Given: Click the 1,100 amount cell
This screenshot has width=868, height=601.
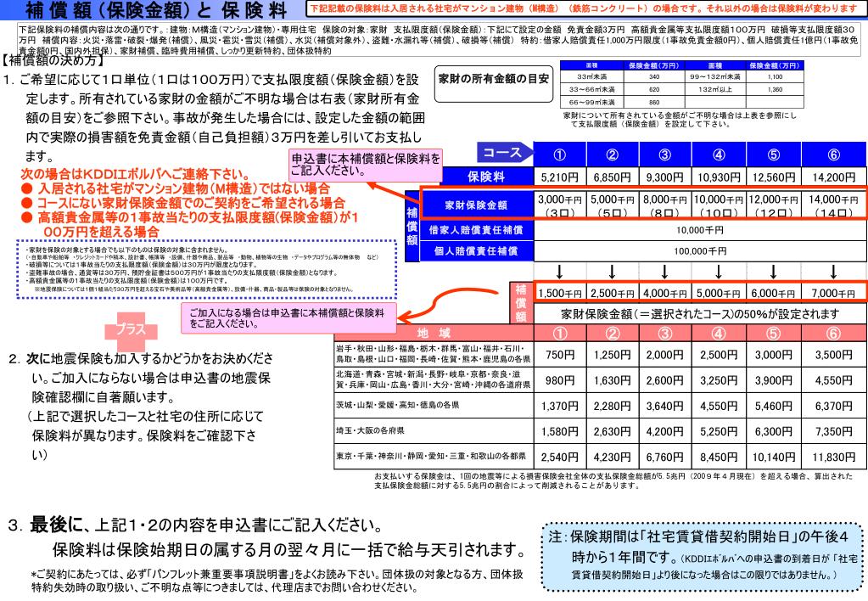Looking at the screenshot, I should pyautogui.click(x=775, y=76).
